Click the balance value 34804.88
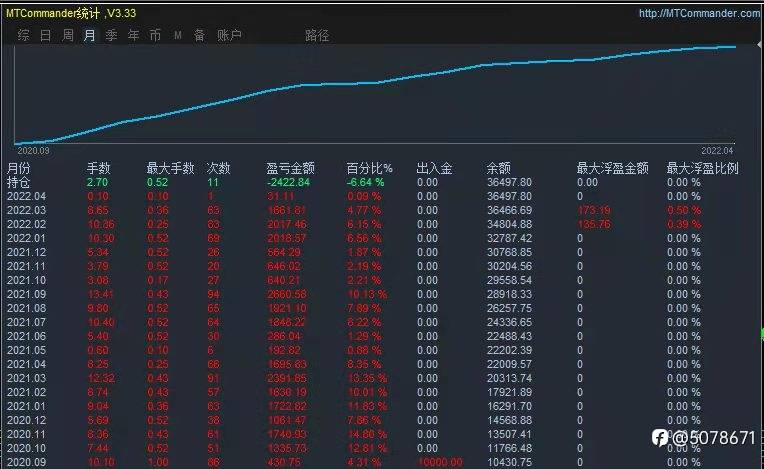764x469 pixels. tap(509, 225)
